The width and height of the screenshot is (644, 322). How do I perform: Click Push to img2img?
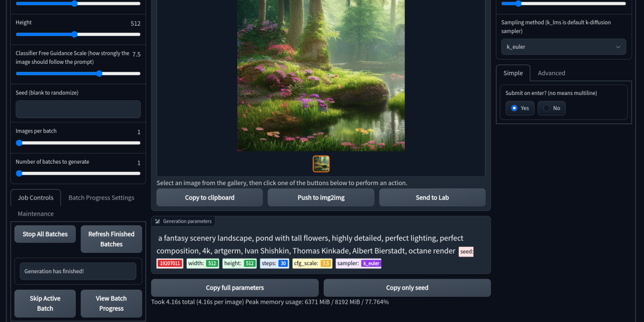click(321, 197)
